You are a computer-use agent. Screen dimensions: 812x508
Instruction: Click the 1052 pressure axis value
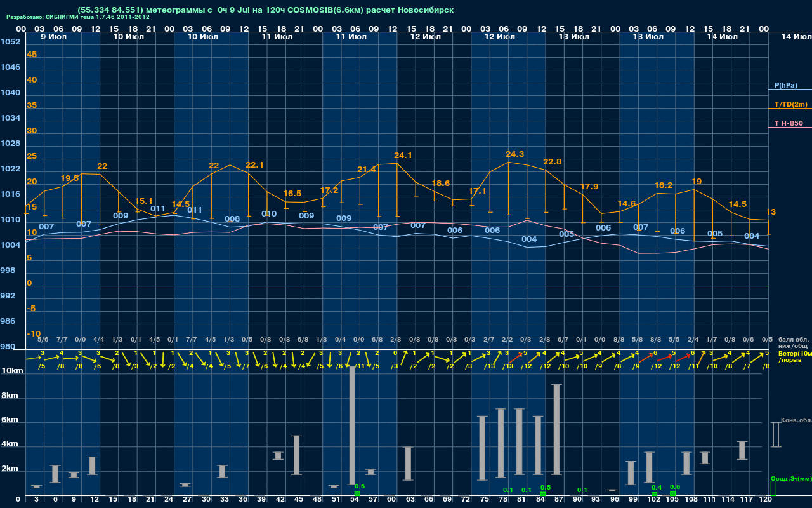[x=10, y=42]
